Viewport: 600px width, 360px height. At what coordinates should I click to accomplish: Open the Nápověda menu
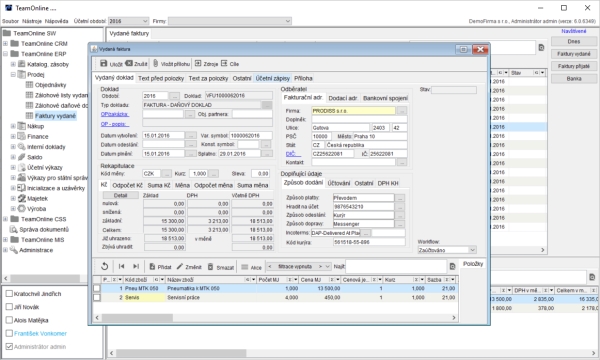57,21
